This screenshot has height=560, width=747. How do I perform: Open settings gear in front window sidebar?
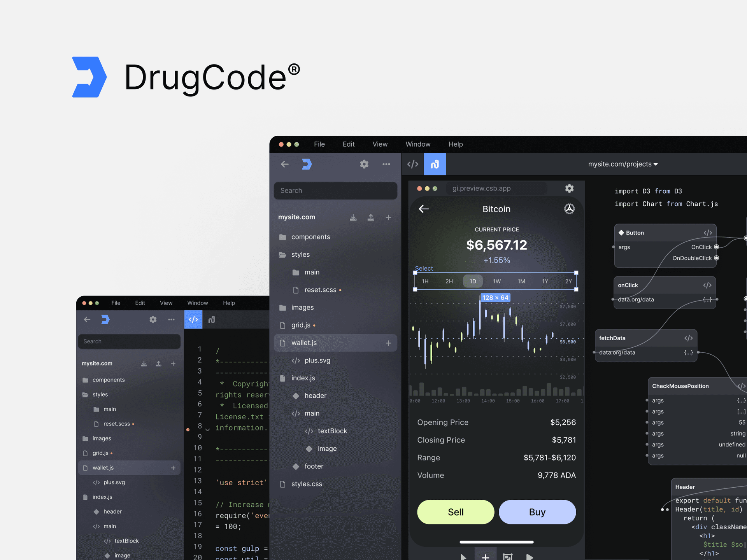[x=364, y=164]
